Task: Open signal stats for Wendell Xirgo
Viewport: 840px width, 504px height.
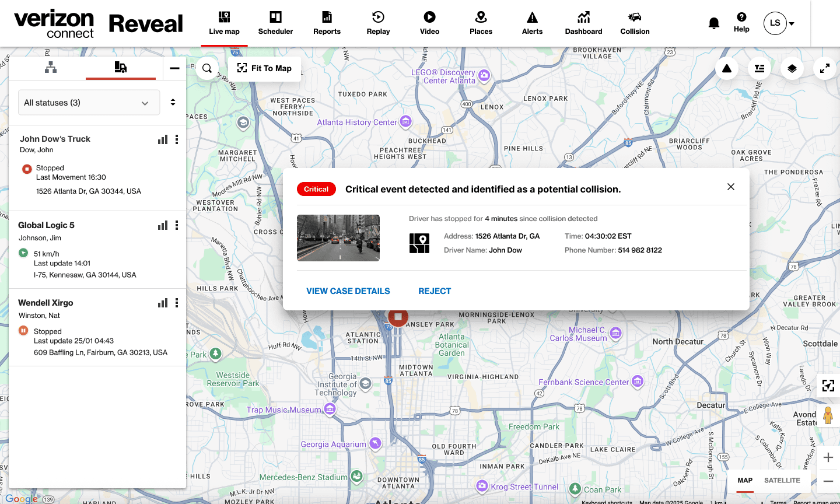Action: coord(163,303)
